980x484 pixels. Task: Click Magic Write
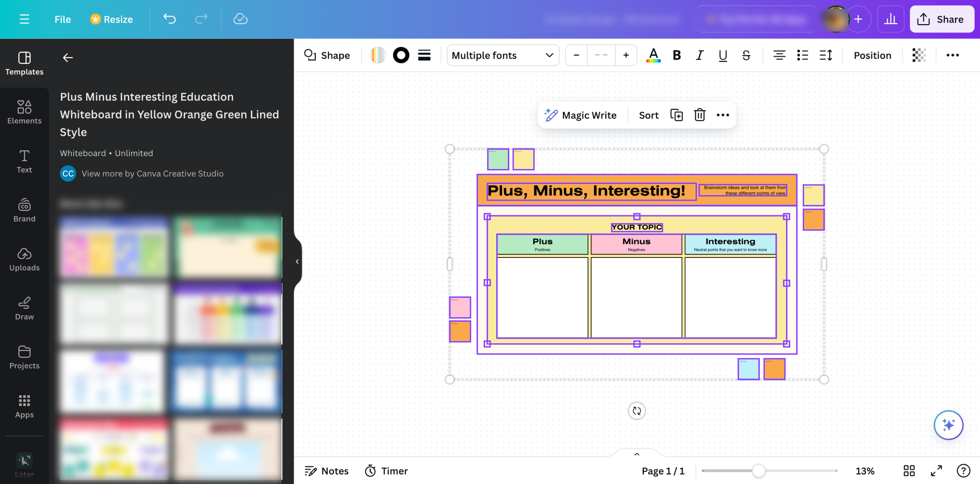[581, 115]
